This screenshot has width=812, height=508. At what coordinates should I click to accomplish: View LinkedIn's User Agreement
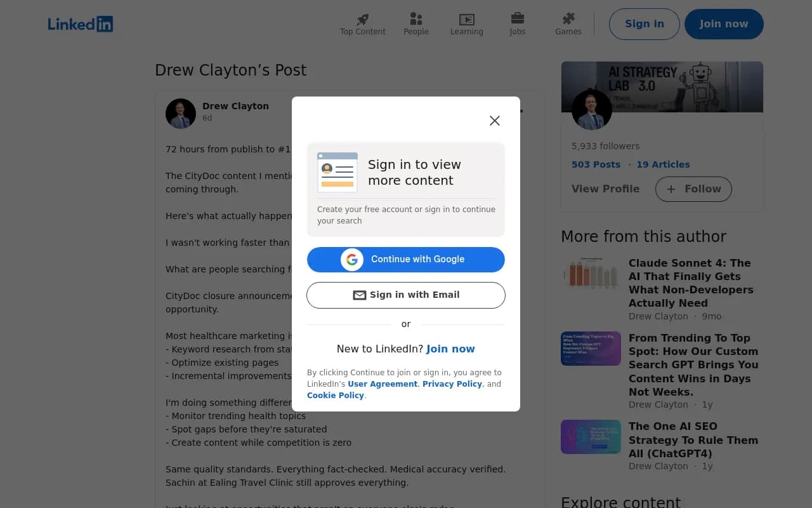click(383, 384)
